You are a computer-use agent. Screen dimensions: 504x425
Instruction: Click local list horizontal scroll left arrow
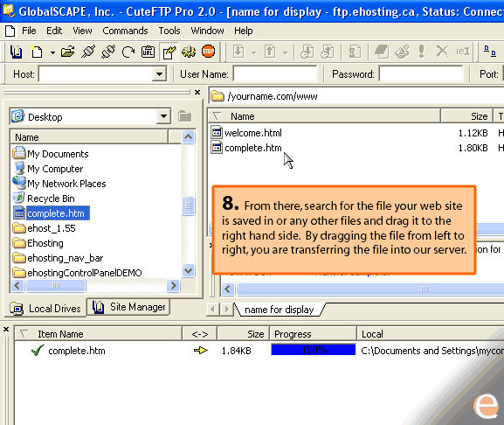17,285
